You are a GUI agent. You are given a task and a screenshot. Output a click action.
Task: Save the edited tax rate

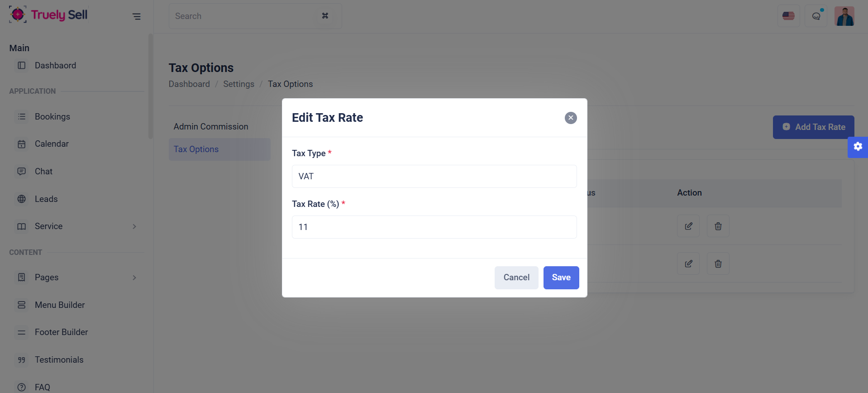pyautogui.click(x=561, y=278)
